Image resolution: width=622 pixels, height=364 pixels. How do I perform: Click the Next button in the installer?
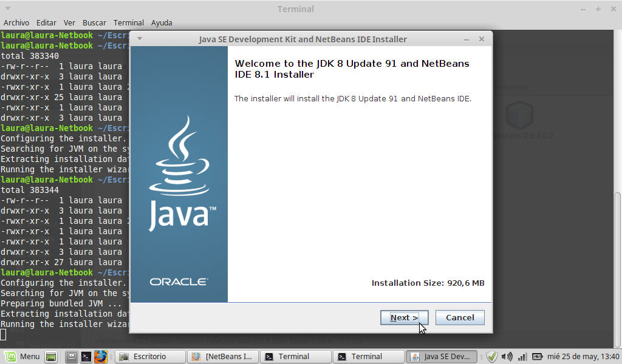[x=404, y=317]
